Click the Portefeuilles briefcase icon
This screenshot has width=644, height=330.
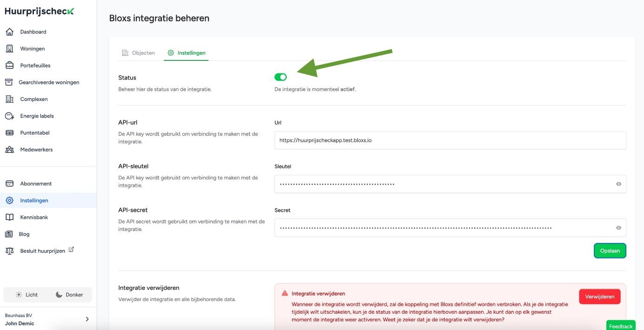(9, 66)
